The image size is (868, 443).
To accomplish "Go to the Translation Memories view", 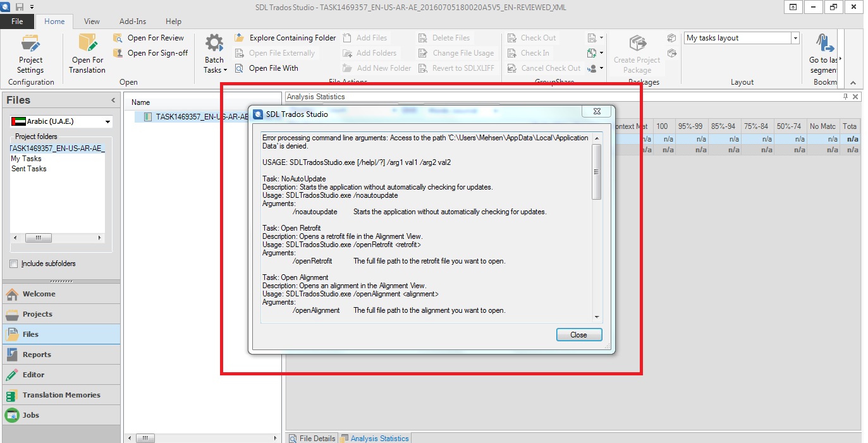I will point(61,395).
